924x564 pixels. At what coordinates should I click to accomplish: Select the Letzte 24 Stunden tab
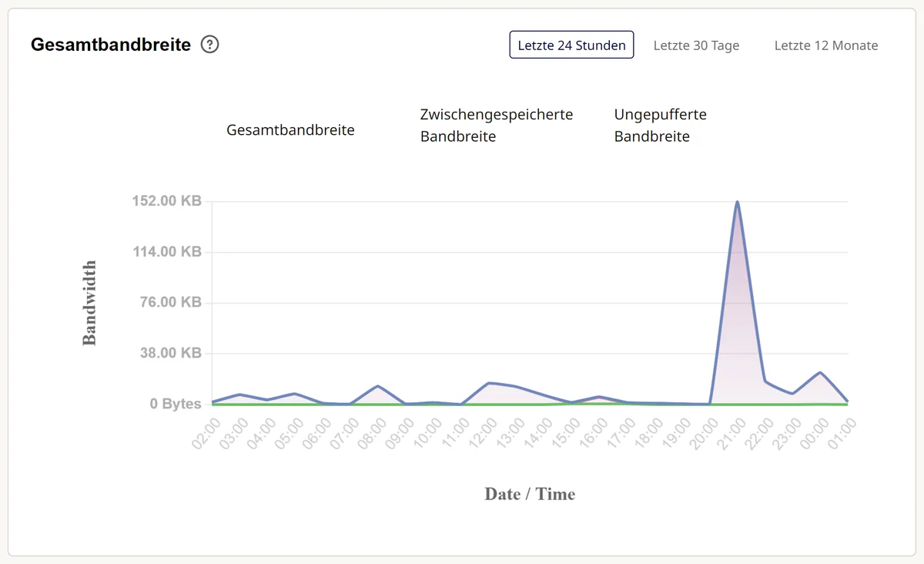point(571,45)
